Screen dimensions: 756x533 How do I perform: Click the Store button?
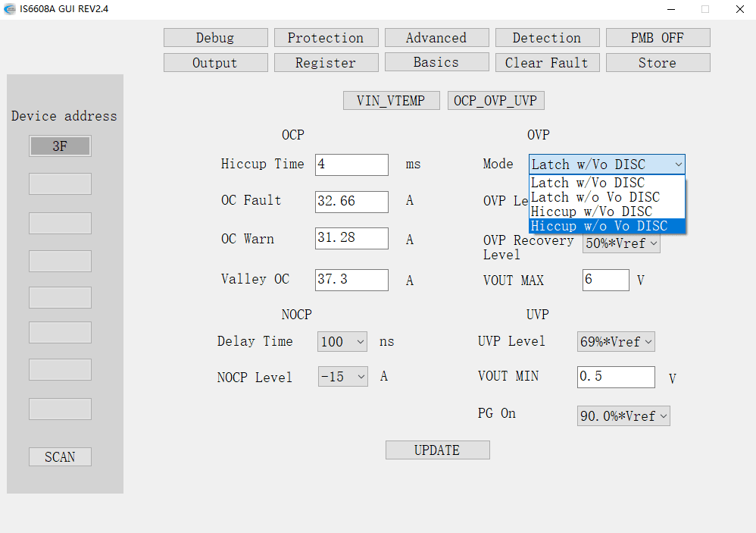[658, 63]
